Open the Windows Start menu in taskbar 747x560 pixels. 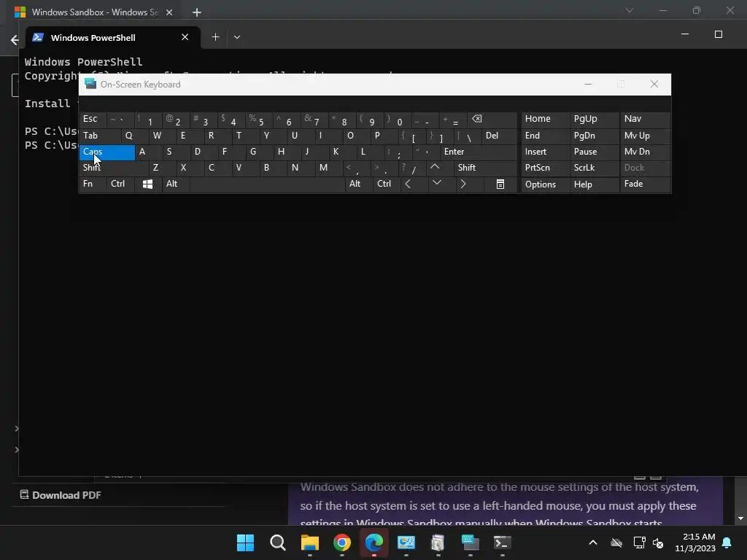[245, 542]
